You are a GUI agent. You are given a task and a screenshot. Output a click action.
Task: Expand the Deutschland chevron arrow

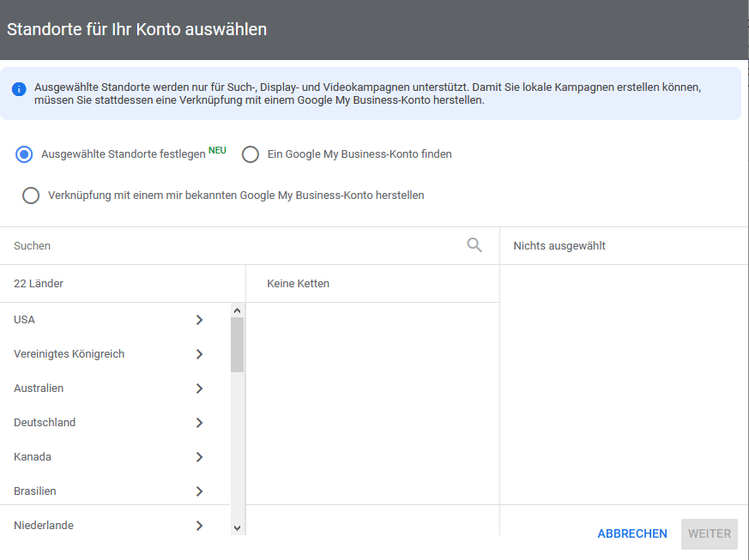(x=199, y=423)
